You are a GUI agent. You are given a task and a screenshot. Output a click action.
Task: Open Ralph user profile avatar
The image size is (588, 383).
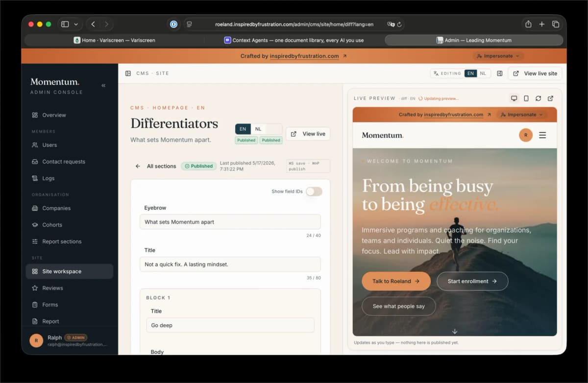pyautogui.click(x=36, y=340)
